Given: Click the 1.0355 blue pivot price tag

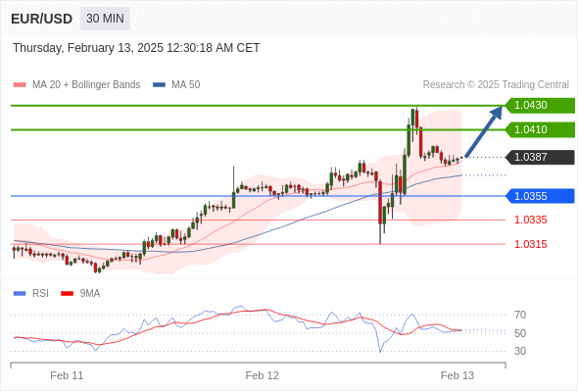Looking at the screenshot, I should (540, 196).
